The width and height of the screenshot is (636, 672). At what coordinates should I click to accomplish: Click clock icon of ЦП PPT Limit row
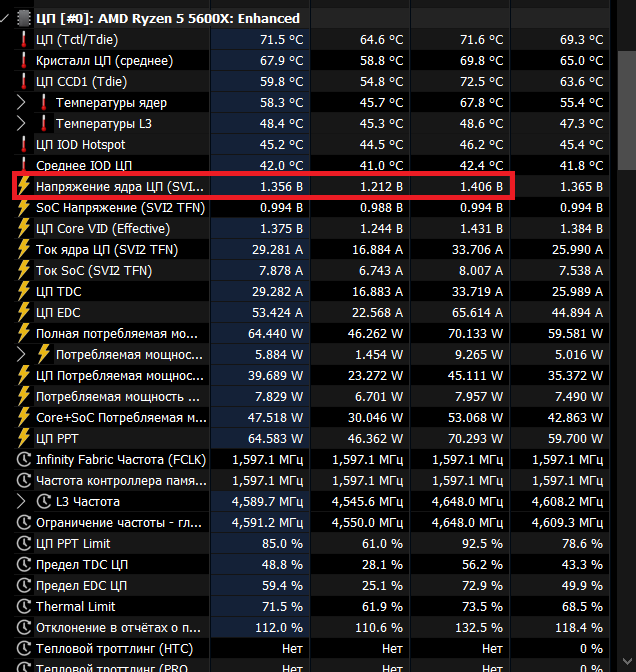[24, 543]
